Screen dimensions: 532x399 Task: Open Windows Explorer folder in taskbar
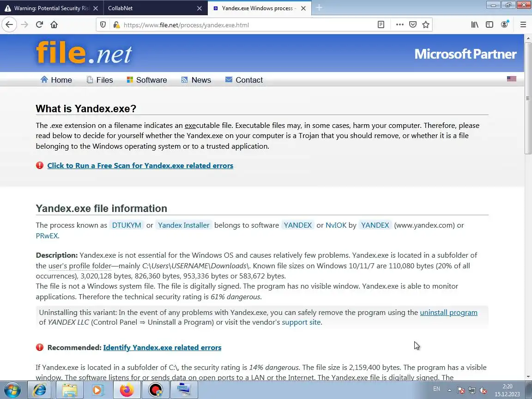pyautogui.click(x=69, y=390)
